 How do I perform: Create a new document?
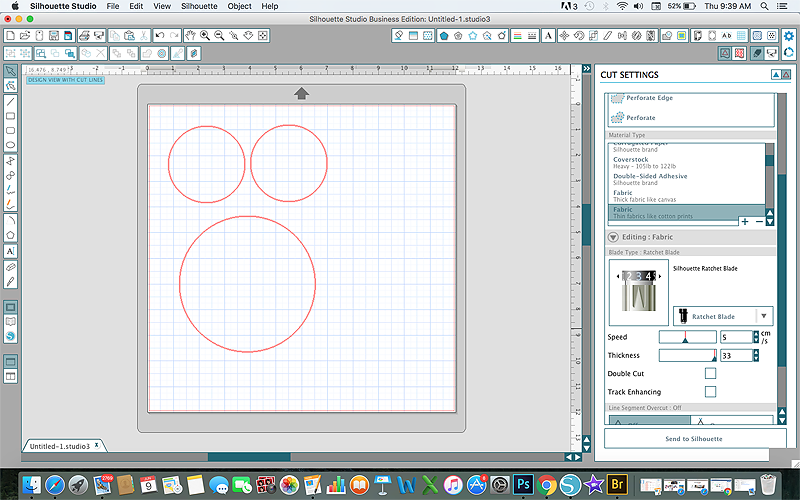click(10, 36)
